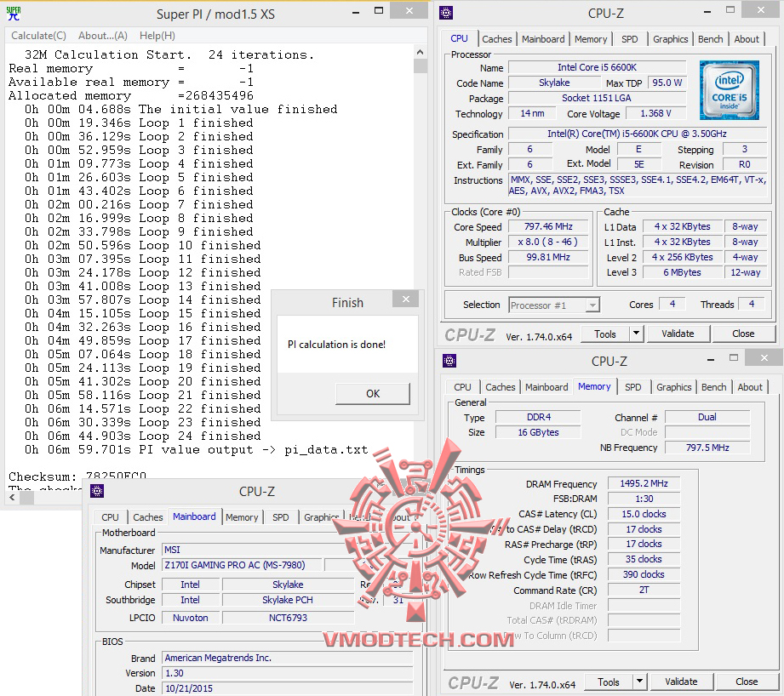The width and height of the screenshot is (784, 696).
Task: Expand Tools dropdown arrow in top CPU-Z window
Action: click(x=636, y=334)
